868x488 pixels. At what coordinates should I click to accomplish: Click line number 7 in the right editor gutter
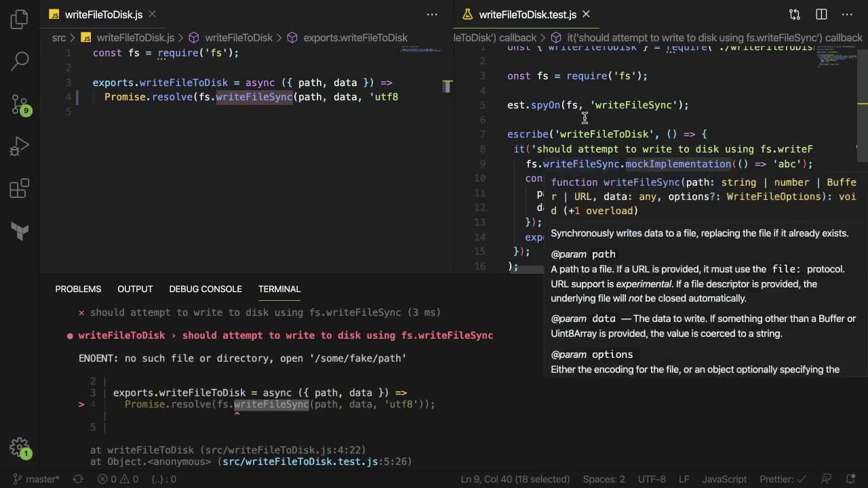tap(482, 134)
